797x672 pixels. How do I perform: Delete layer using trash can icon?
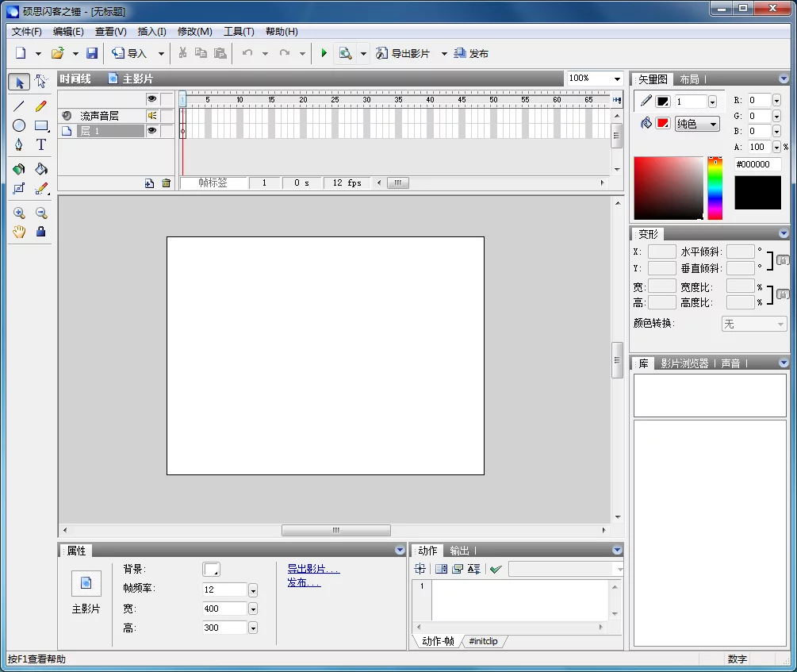166,183
